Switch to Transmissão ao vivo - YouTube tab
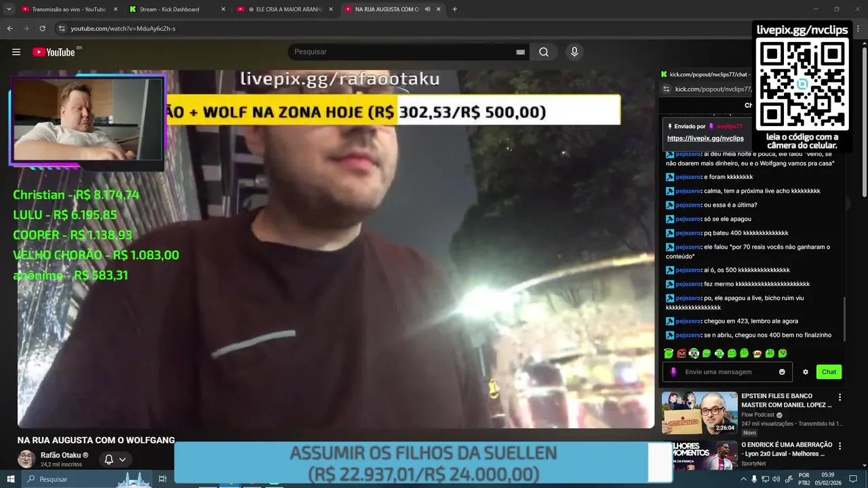Viewport: 868px width, 488px height. [69, 9]
